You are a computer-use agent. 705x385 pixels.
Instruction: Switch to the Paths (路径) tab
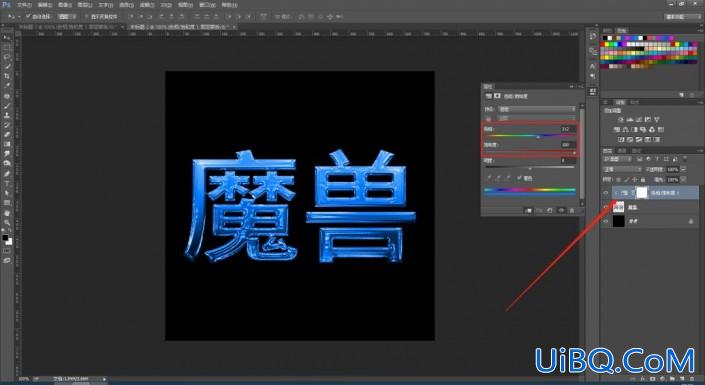pos(637,150)
